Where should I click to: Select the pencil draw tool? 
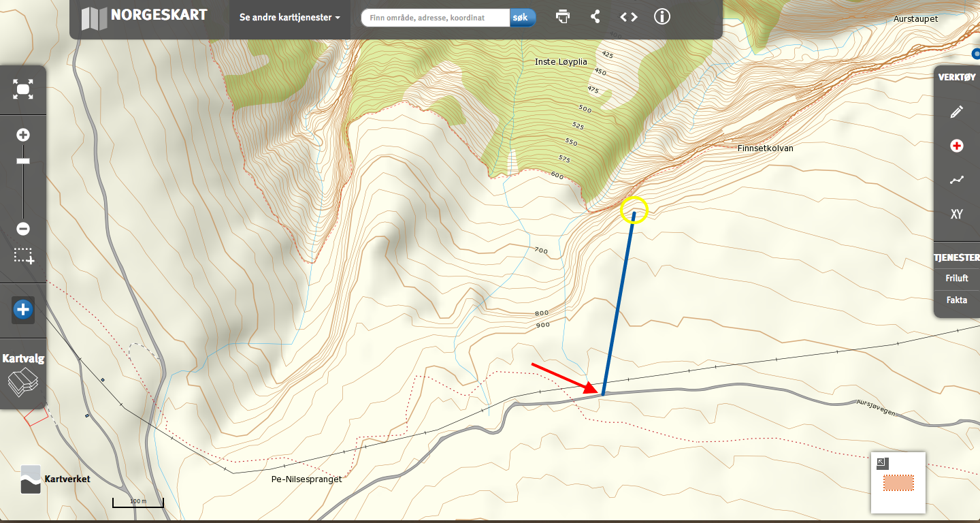coord(957,112)
